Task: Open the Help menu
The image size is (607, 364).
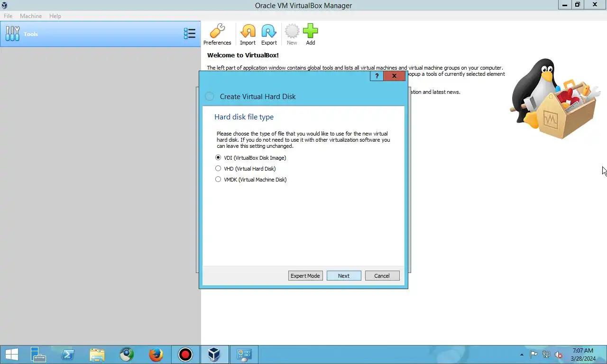Action: click(x=55, y=16)
